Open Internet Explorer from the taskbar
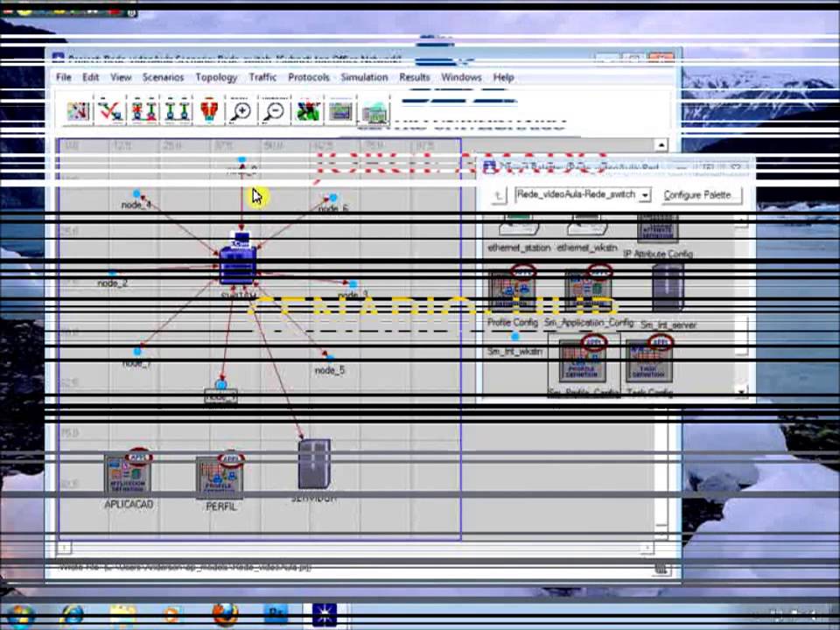 point(71,615)
